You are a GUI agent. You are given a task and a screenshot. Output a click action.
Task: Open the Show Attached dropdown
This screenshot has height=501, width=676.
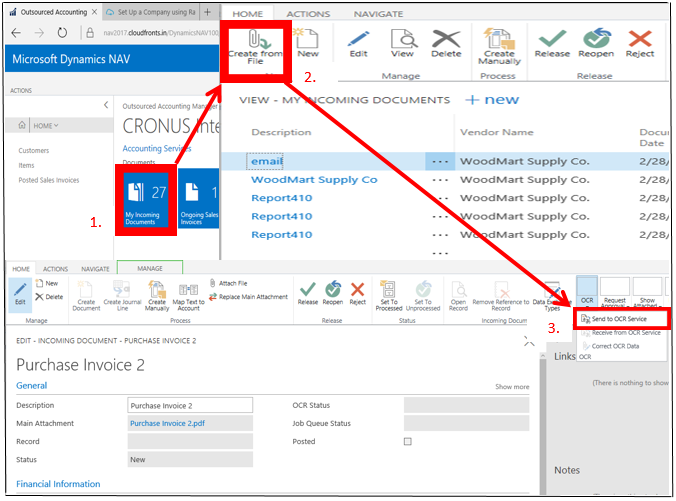tap(647, 293)
